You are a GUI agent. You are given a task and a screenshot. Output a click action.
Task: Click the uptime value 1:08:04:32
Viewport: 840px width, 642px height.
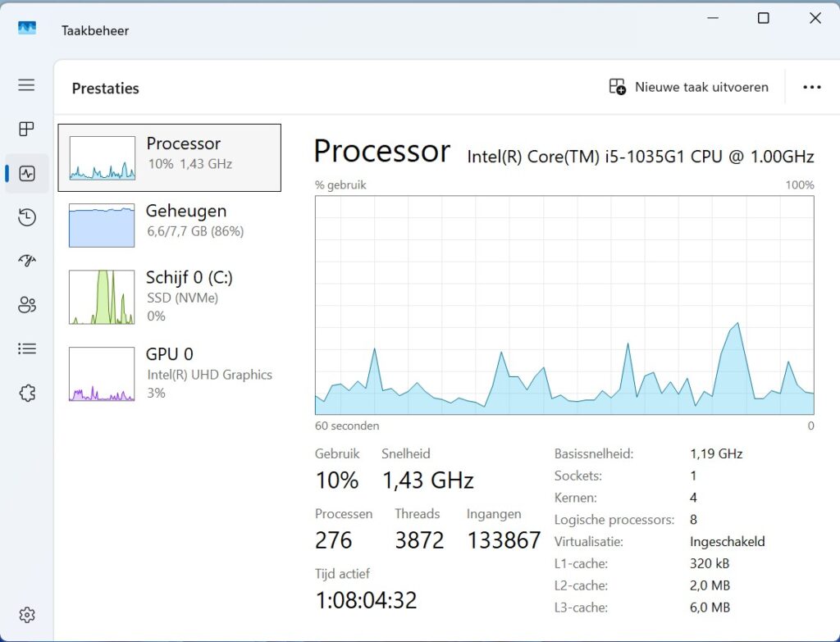pos(366,600)
